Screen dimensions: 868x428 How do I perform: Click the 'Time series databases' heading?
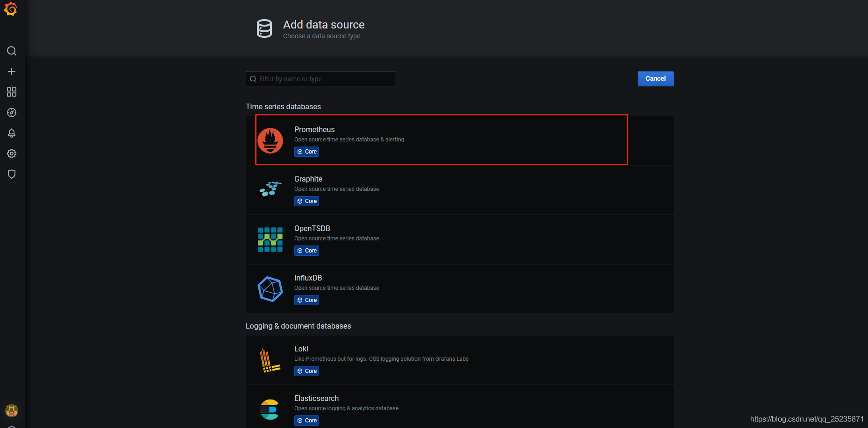click(x=283, y=107)
